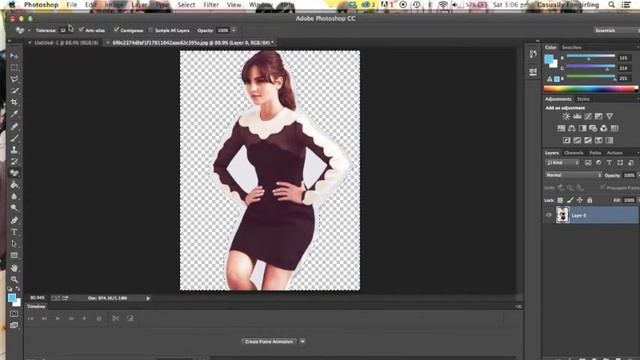640x360 pixels.
Task: Toggle lock position icon
Action: pos(580,200)
